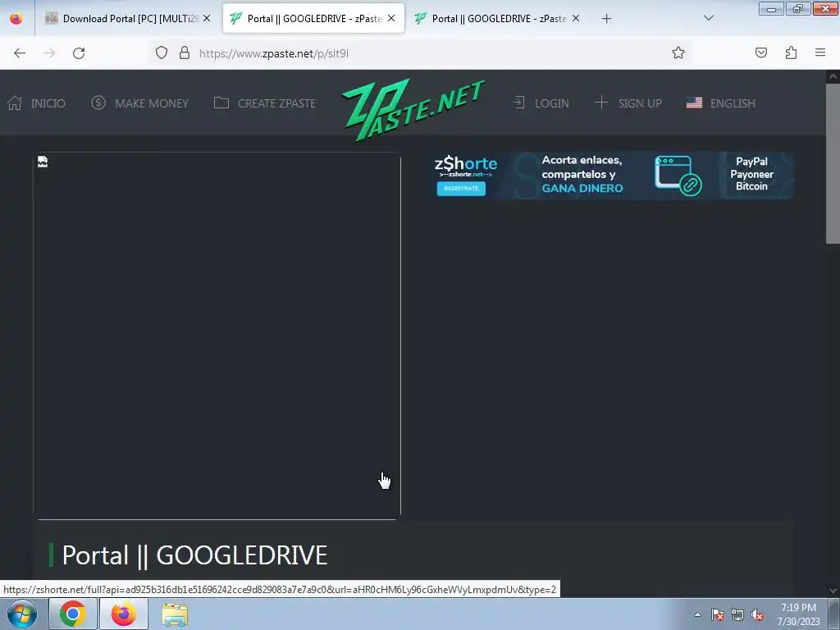Click the house icon beside INICIO

click(15, 103)
